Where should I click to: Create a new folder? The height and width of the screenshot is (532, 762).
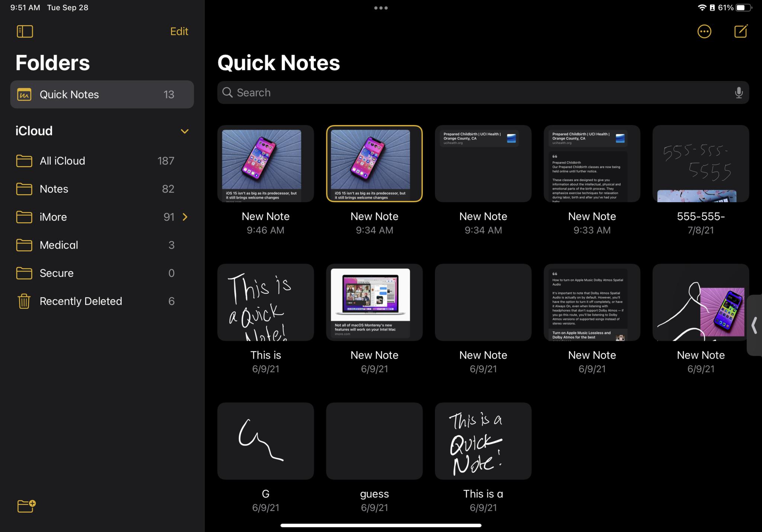[x=26, y=506]
